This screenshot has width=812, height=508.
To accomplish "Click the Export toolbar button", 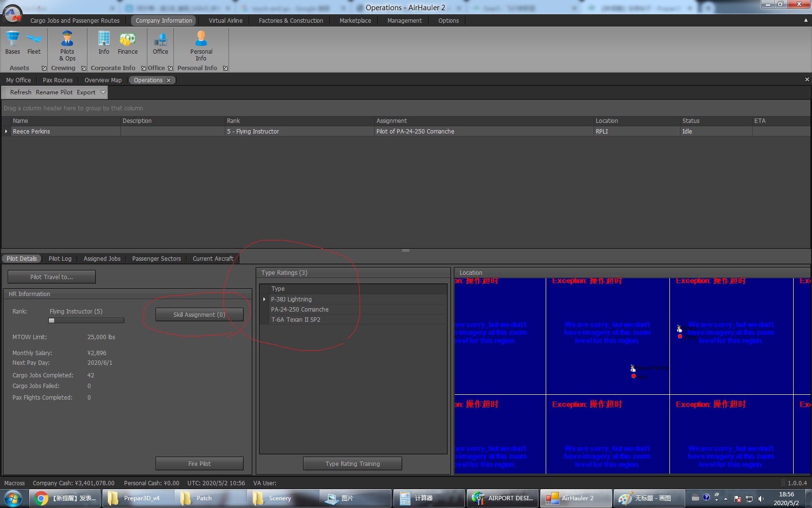I will (86, 92).
